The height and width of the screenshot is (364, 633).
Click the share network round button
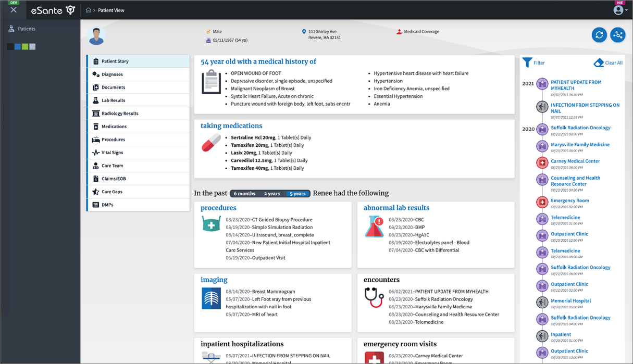[x=618, y=35]
